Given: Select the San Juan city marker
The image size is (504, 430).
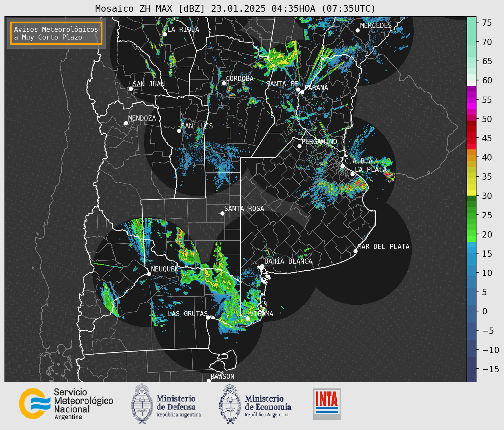Looking at the screenshot, I should 131,89.
